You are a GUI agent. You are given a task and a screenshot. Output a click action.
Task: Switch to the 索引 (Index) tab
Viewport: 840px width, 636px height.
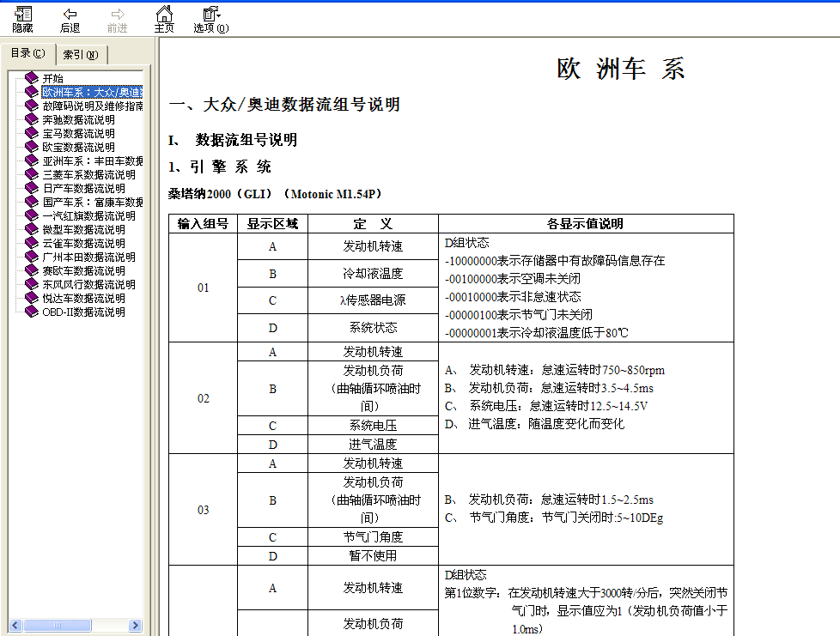pos(81,55)
